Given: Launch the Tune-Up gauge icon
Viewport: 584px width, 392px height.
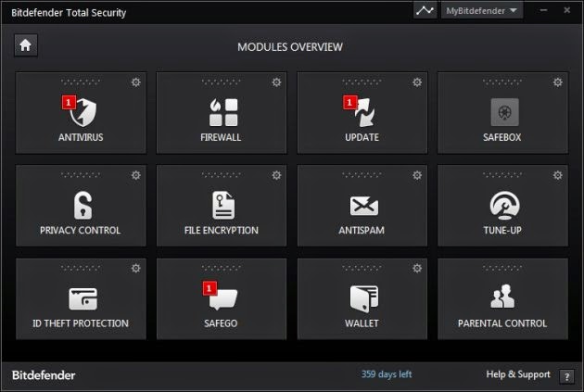Looking at the screenshot, I should click(504, 205).
